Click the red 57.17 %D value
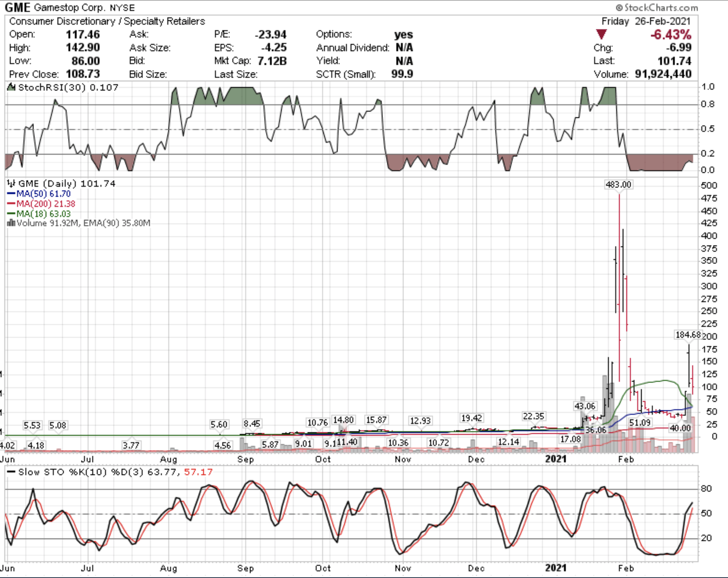This screenshot has width=728, height=578. click(x=198, y=472)
